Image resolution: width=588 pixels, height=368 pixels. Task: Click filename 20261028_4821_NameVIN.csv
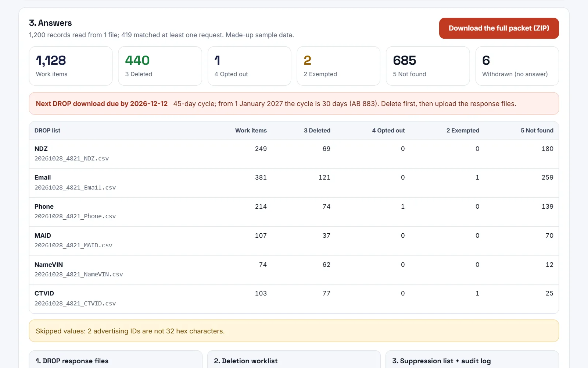click(x=79, y=275)
